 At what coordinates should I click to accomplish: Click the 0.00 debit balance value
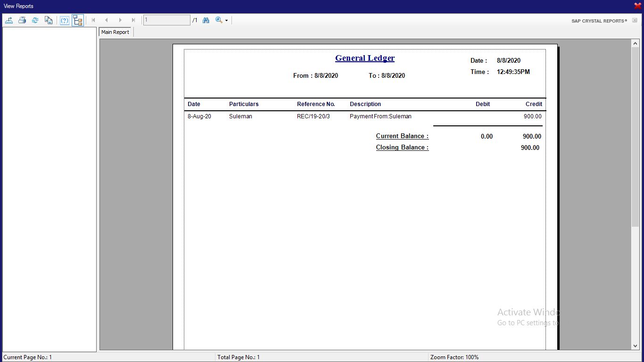click(487, 136)
